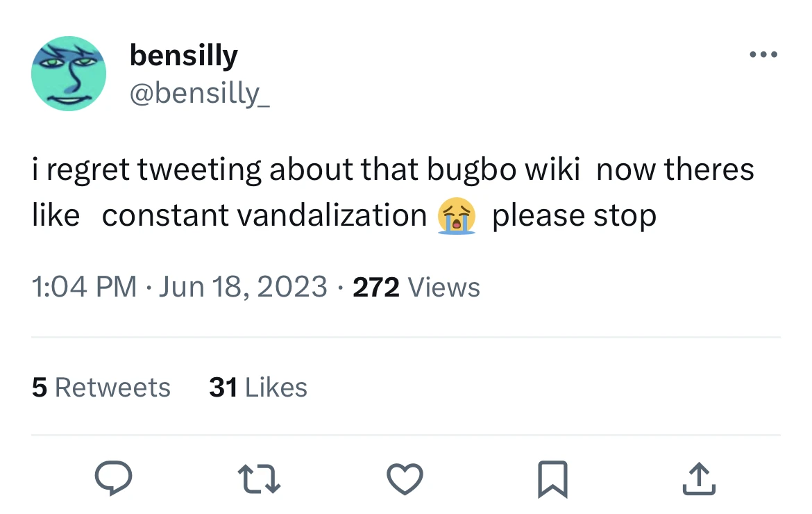Retweet this post using the retweet icon

pos(260,479)
